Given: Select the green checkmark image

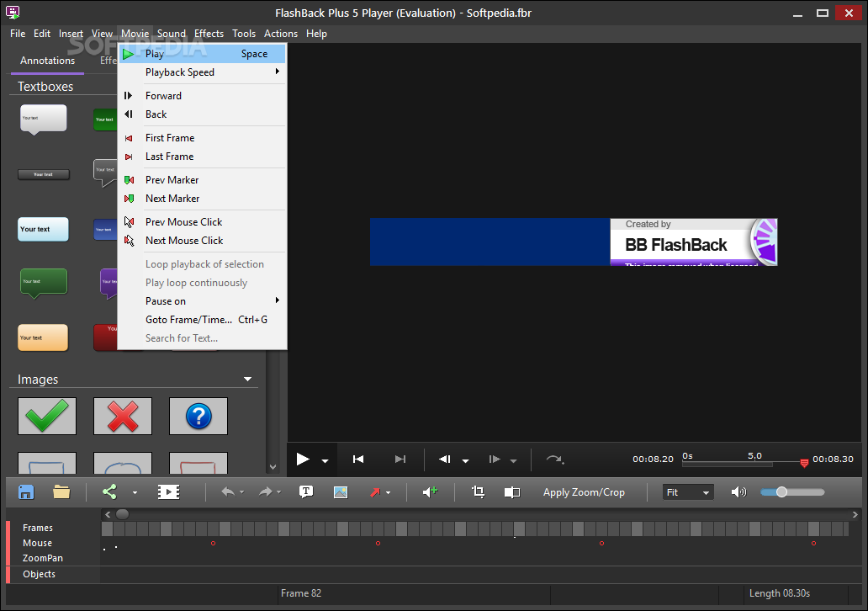Looking at the screenshot, I should (47, 416).
